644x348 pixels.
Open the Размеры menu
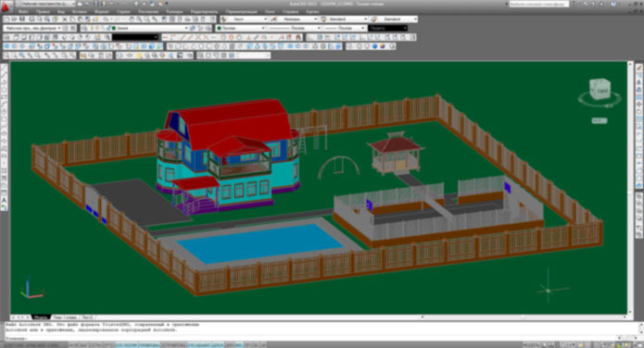174,12
